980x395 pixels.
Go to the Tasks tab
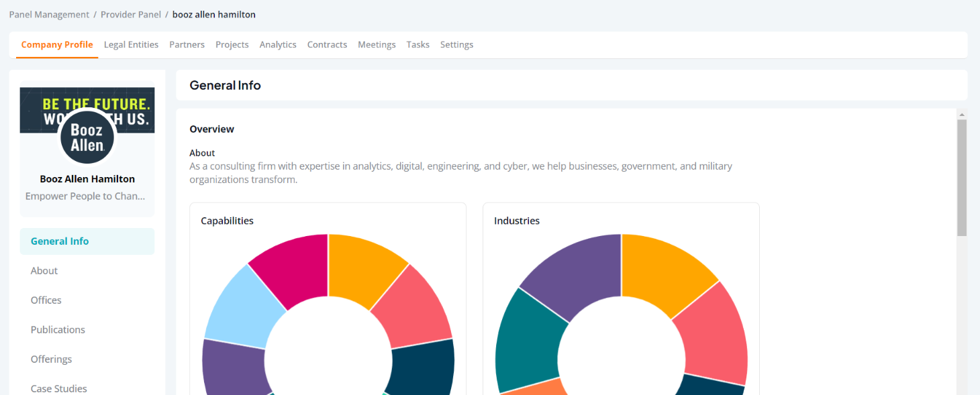tap(418, 45)
